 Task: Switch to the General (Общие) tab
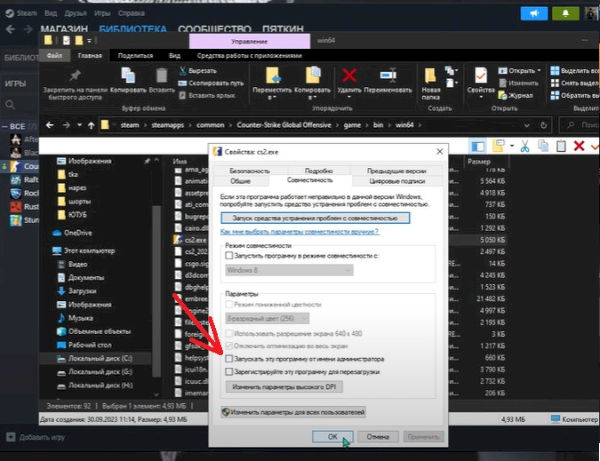[240, 181]
